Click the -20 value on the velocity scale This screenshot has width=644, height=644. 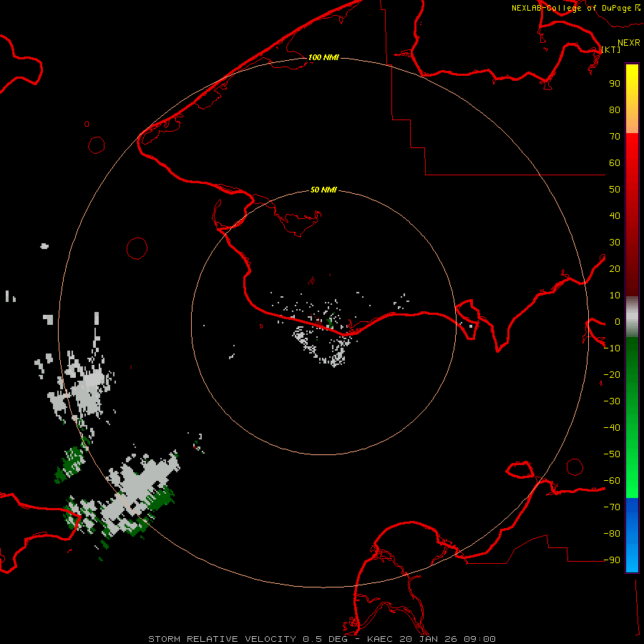[x=612, y=375]
